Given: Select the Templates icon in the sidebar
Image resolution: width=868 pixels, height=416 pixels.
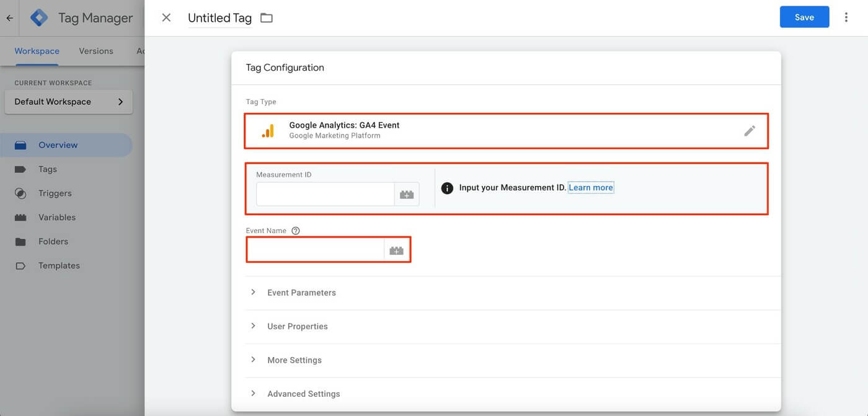Looking at the screenshot, I should (x=21, y=265).
